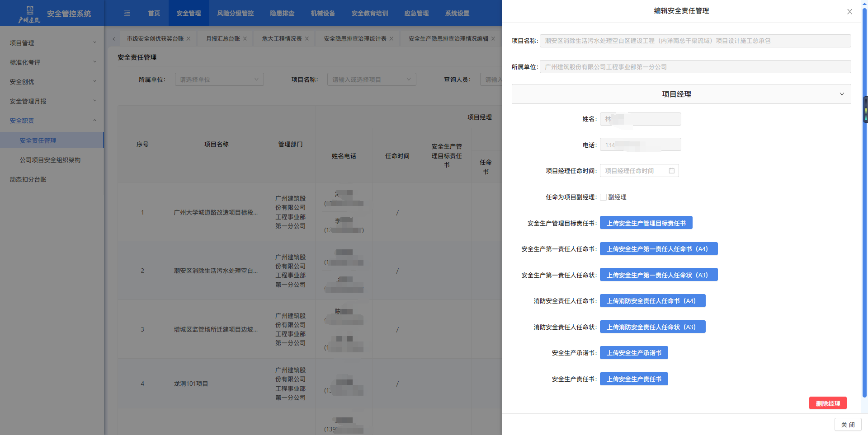Open the 所属单位 filter dropdown
The image size is (868, 435).
(219, 80)
